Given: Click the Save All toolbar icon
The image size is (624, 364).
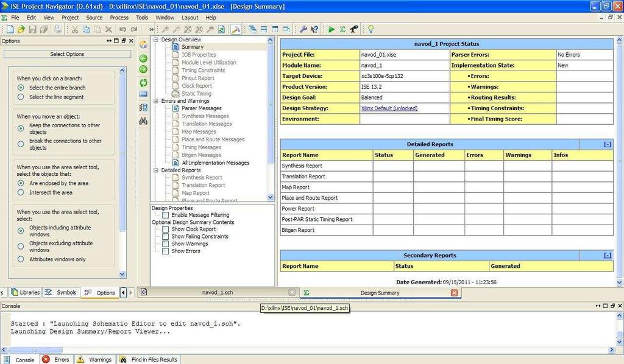Looking at the screenshot, I should pyautogui.click(x=44, y=29).
